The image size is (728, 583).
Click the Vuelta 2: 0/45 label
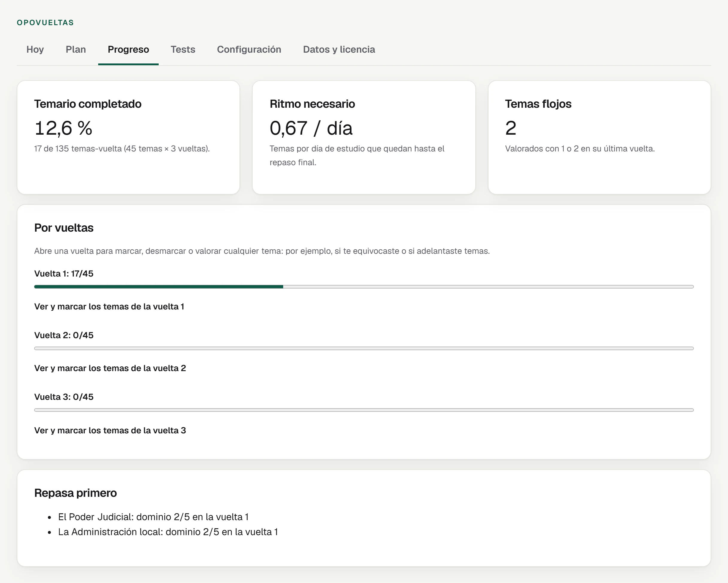tap(64, 335)
